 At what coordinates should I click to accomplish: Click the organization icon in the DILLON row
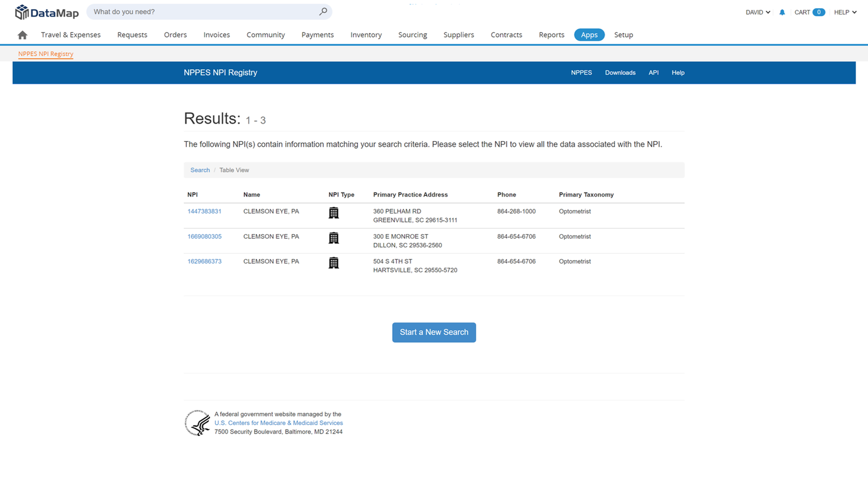pyautogui.click(x=333, y=238)
